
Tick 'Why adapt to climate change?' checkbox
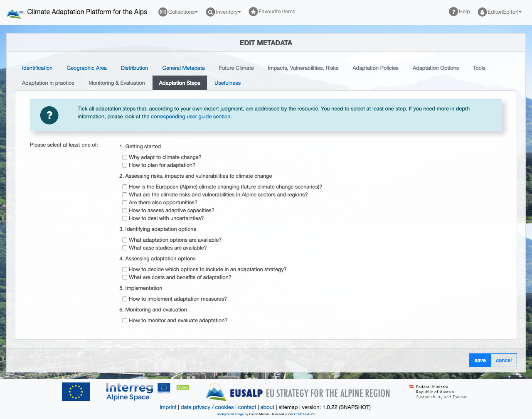tap(125, 157)
